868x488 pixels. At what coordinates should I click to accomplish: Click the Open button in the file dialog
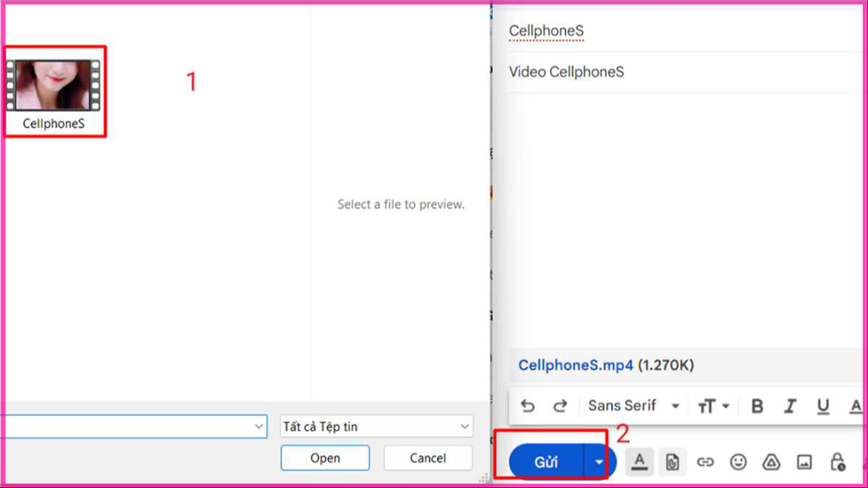[x=325, y=458]
